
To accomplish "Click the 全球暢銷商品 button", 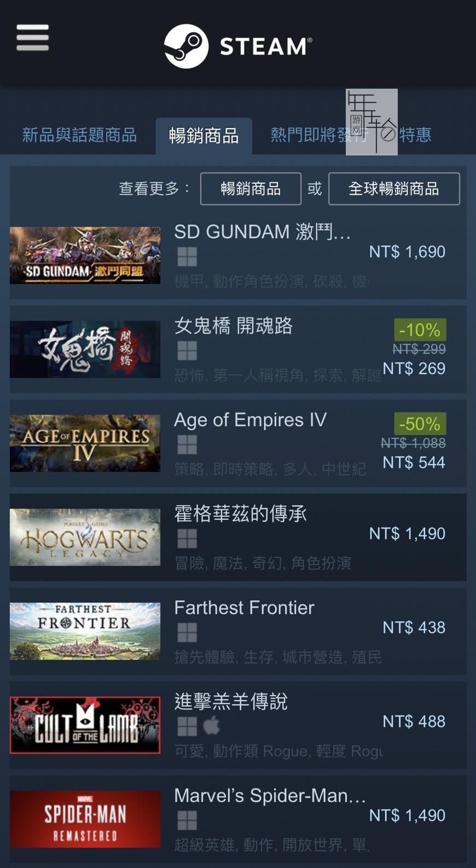I will 394,189.
